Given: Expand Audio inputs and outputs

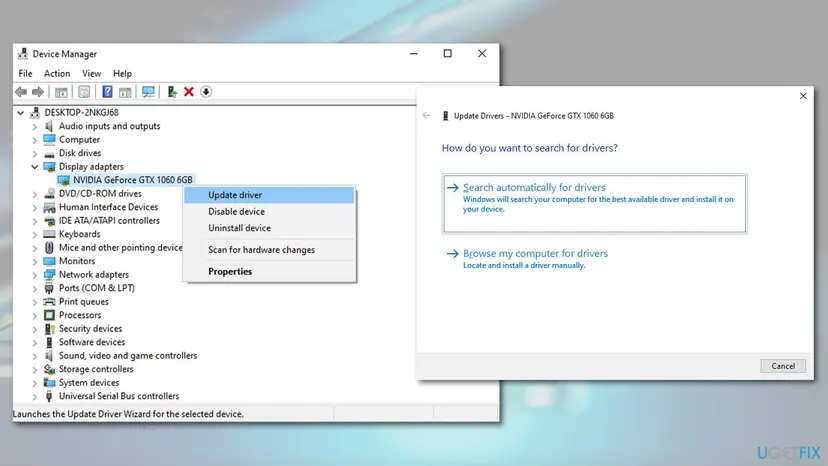Looking at the screenshot, I should [x=34, y=126].
